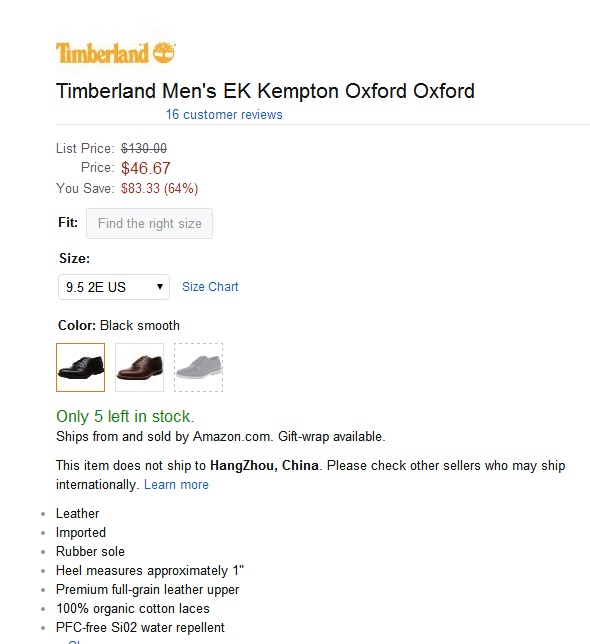Click the Timberland brand wordmark
Viewport: 590px width, 644px height.
(102, 53)
